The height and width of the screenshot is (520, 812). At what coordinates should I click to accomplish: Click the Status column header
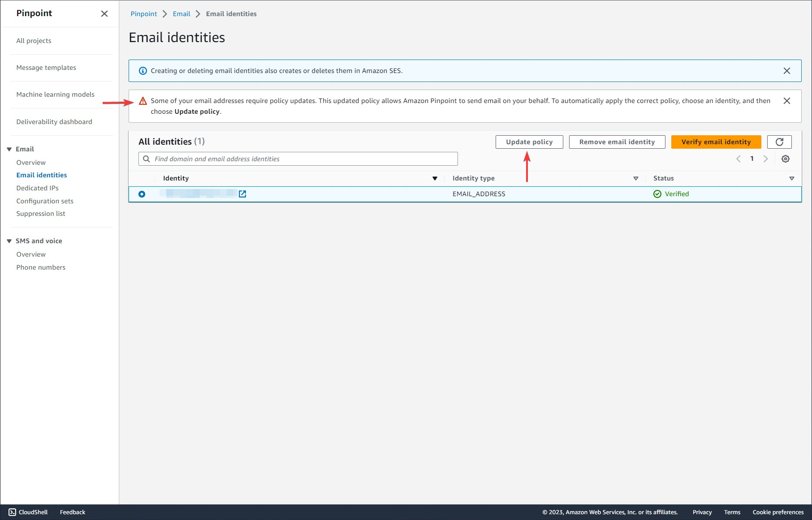(x=664, y=178)
